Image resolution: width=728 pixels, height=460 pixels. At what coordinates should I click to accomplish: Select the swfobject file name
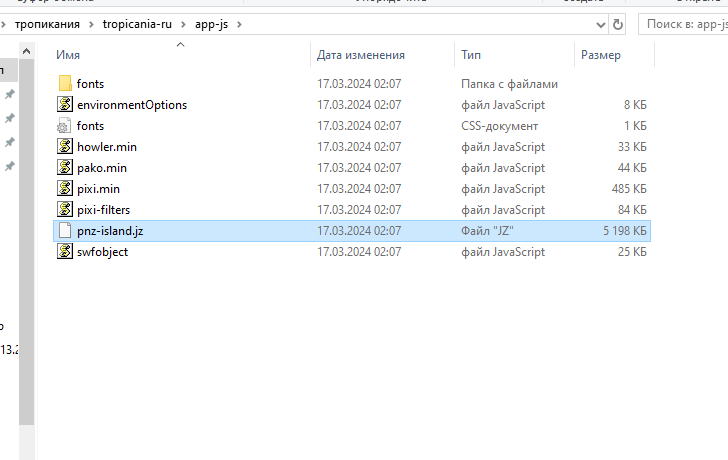point(102,252)
